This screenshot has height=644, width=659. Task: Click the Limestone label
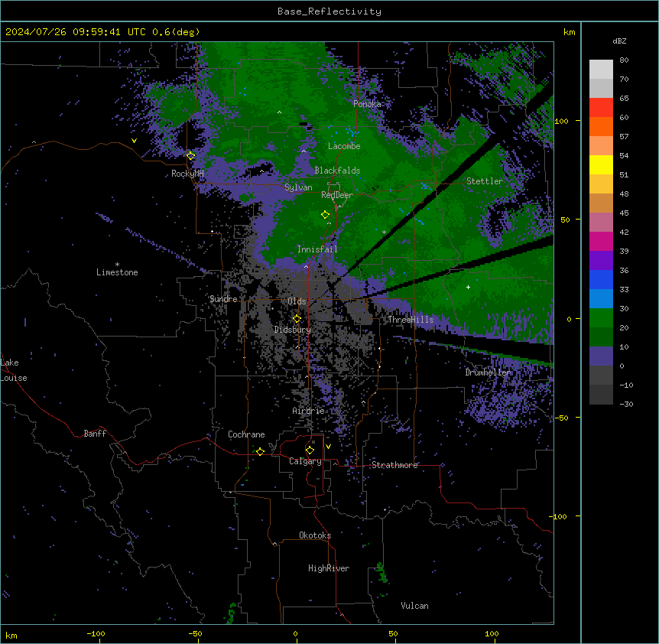(117, 272)
